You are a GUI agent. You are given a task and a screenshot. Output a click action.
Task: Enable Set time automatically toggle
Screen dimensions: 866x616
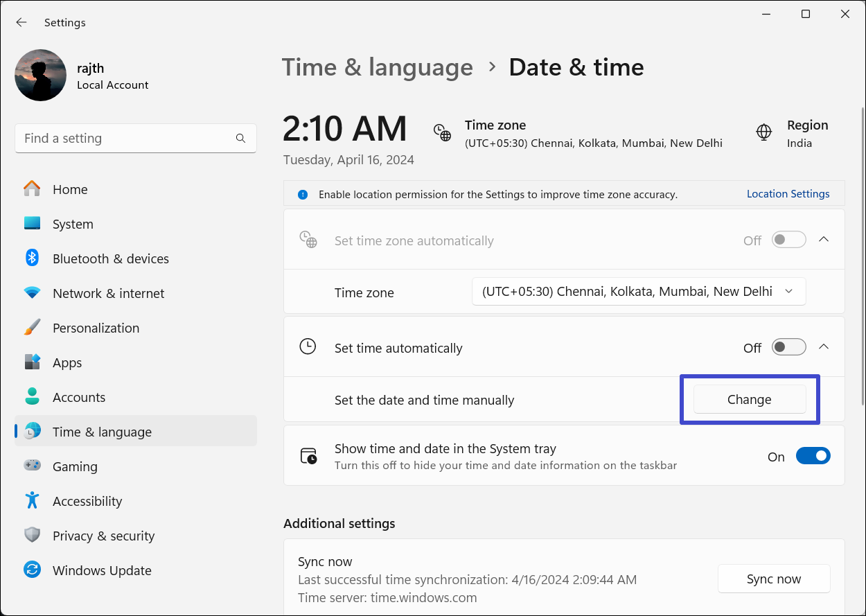(x=789, y=347)
